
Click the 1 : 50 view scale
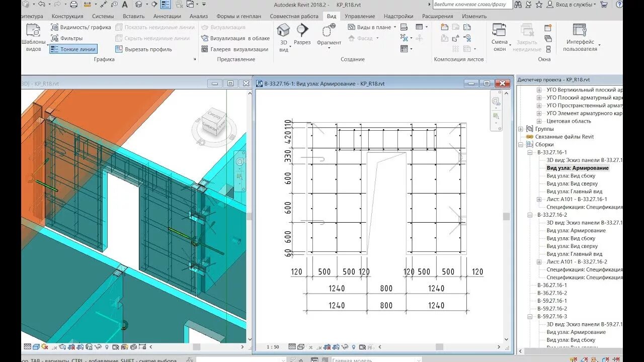click(273, 347)
